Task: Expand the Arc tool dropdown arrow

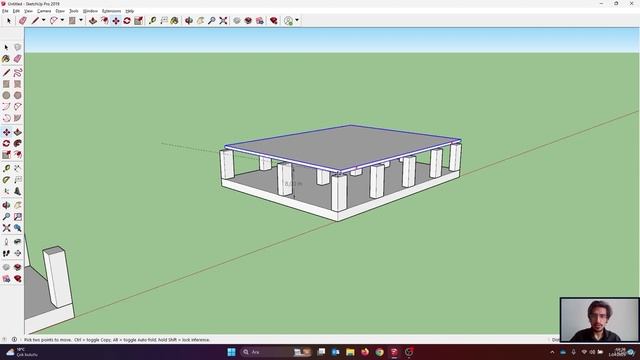Action: [62, 20]
